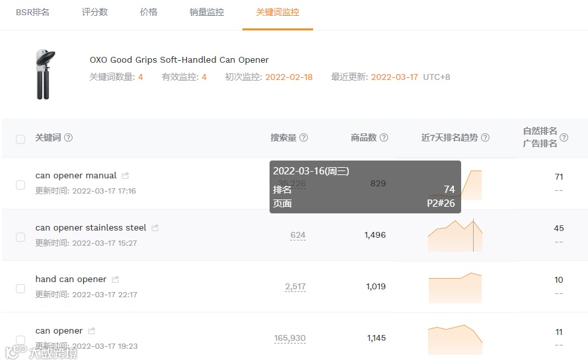Click natural rank value 71

[x=559, y=176]
